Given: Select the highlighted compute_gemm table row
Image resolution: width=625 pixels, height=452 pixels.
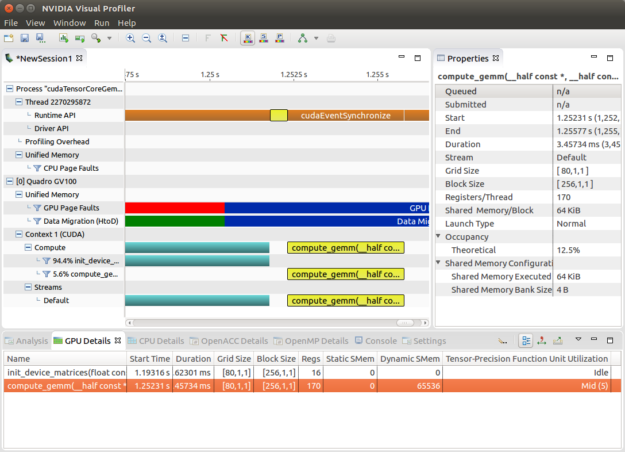Looking at the screenshot, I should [x=312, y=386].
